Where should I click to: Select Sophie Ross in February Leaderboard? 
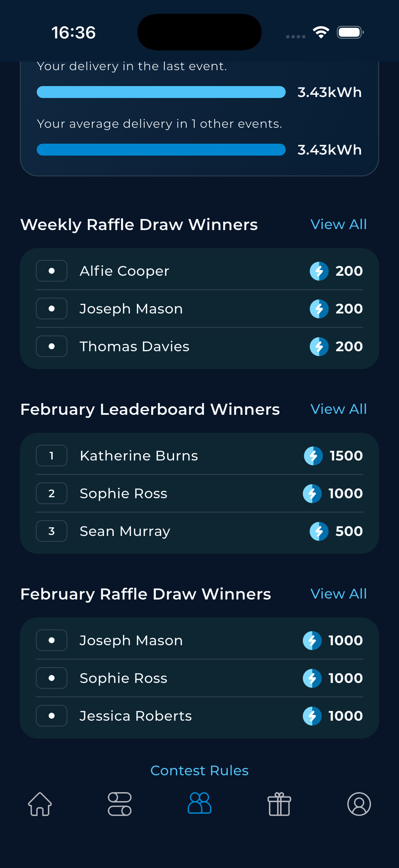pyautogui.click(x=123, y=494)
